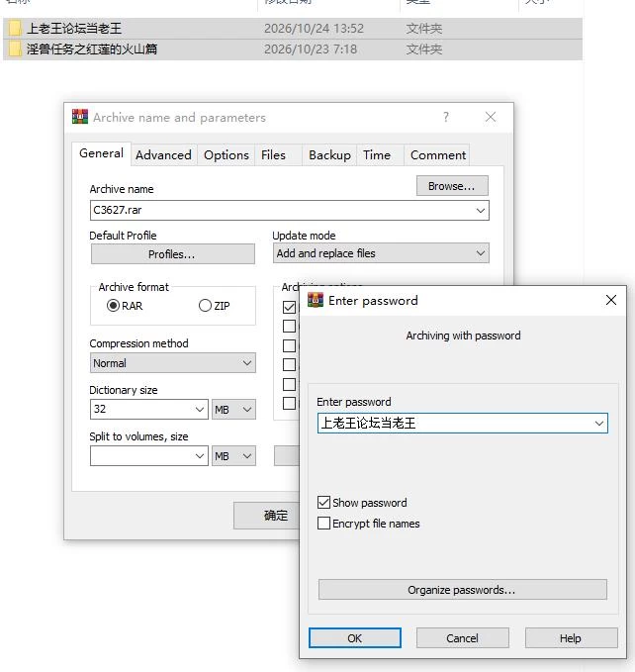Click Cancel in Enter password dialog
The height and width of the screenshot is (672, 635).
463,638
